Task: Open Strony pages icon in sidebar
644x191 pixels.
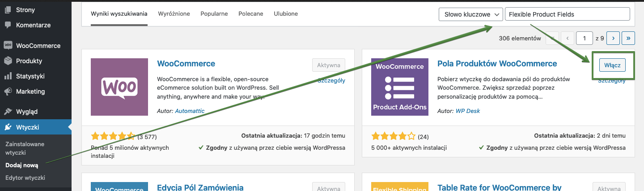Action: point(8,10)
